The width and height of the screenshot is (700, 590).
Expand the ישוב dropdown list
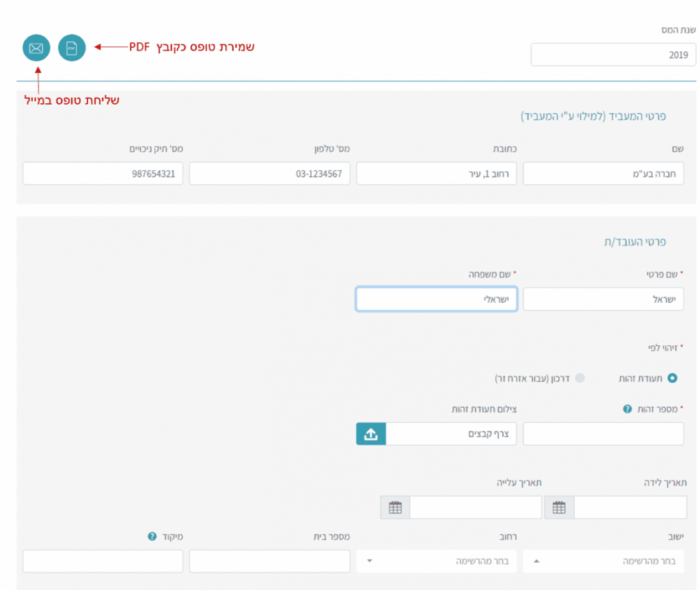pyautogui.click(x=604, y=561)
